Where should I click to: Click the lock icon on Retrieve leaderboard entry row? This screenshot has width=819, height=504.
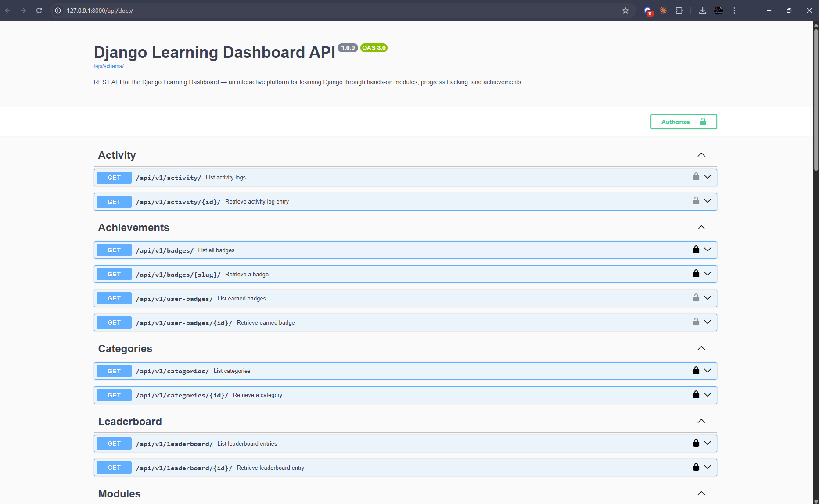pyautogui.click(x=696, y=467)
